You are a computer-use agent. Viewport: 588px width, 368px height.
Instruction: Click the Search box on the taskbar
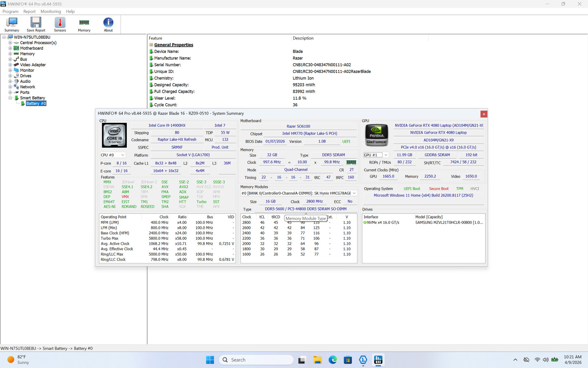[x=257, y=360]
